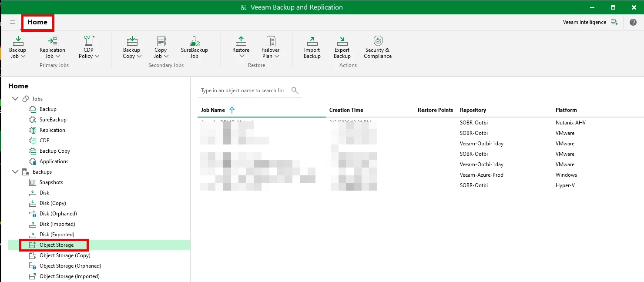The image size is (644, 282).
Task: Sort by Job Name column header
Action: 213,110
